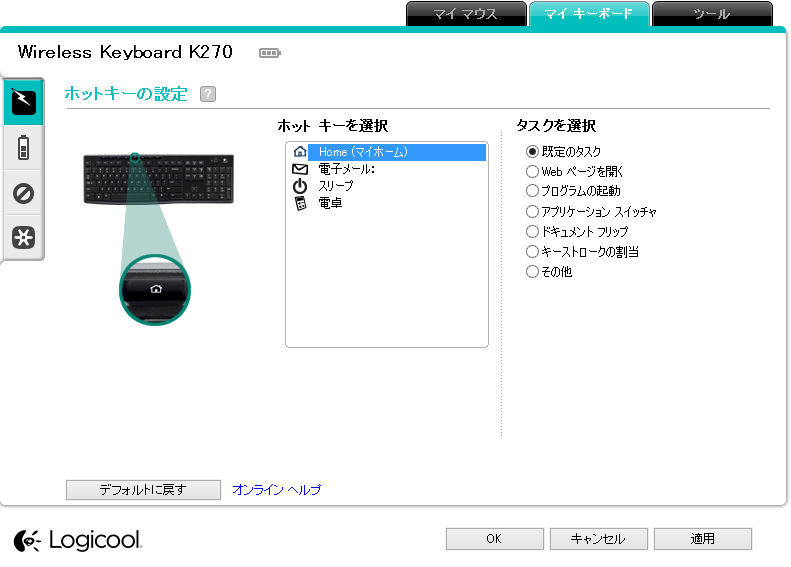Open the asterisk settings sidebar icon

pos(23,237)
